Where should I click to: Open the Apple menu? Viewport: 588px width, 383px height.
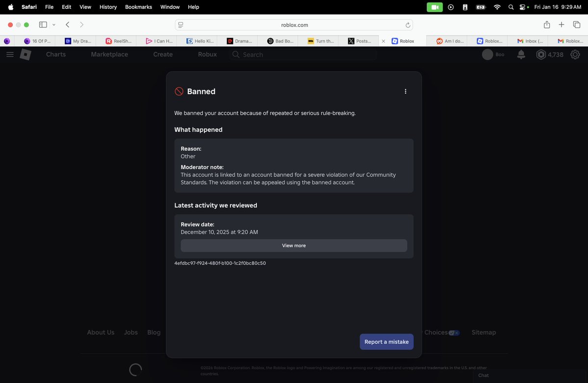pyautogui.click(x=10, y=7)
